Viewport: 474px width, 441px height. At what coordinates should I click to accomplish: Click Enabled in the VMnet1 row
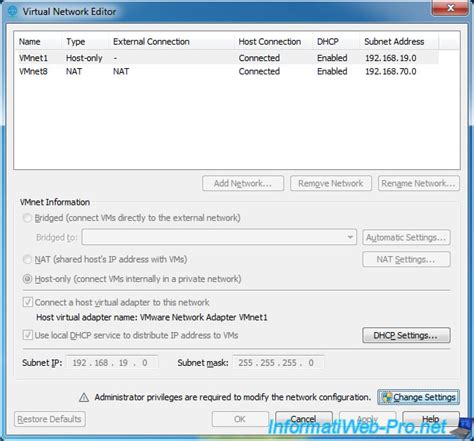click(332, 58)
